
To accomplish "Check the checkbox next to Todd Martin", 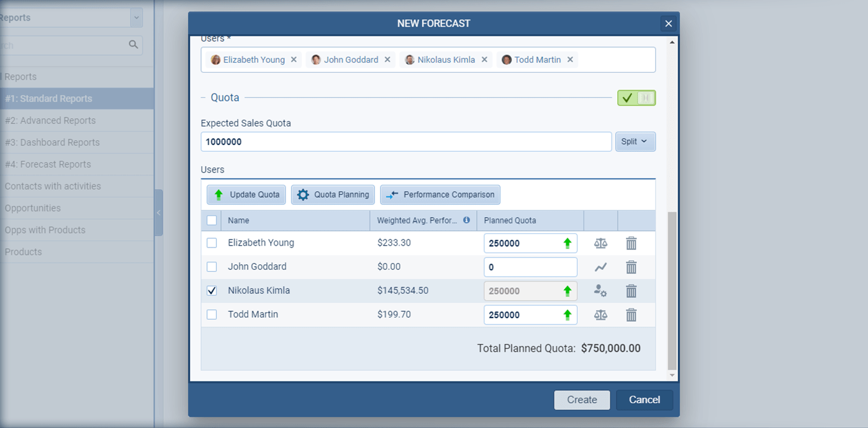I will (211, 314).
